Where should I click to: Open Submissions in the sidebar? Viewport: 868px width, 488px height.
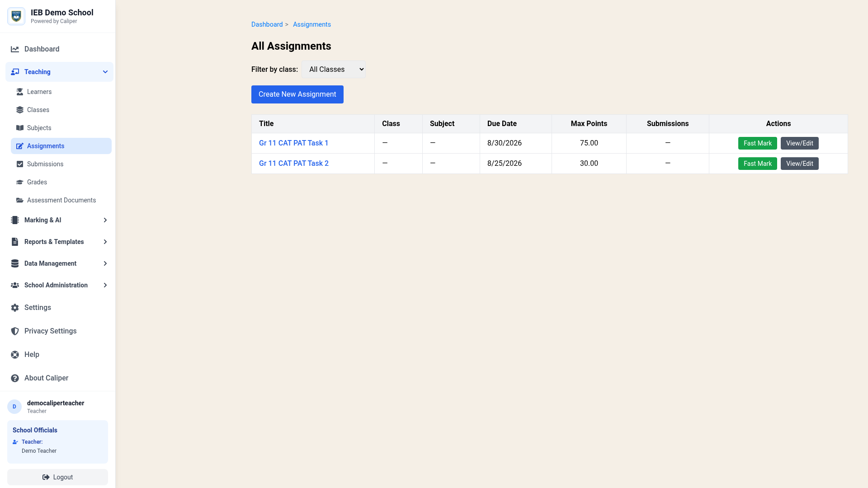coord(45,164)
